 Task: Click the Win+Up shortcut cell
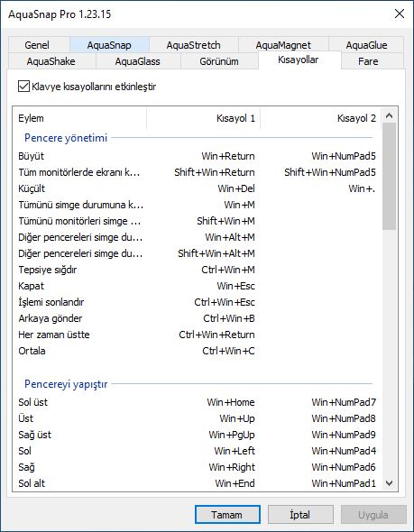point(237,418)
